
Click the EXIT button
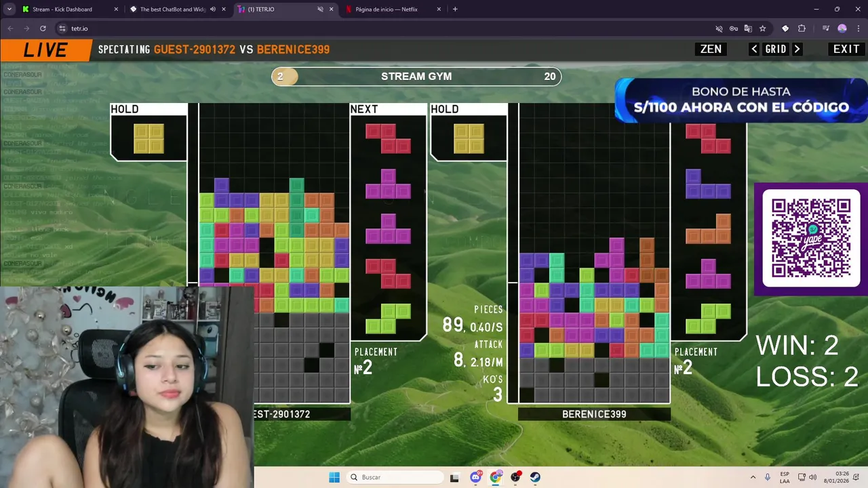pos(846,49)
